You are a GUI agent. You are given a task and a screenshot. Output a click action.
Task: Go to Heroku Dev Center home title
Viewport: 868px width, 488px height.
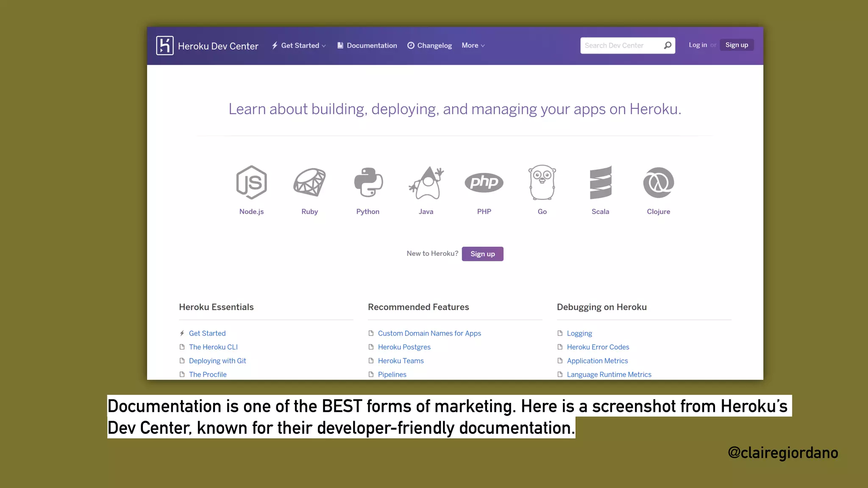218,46
